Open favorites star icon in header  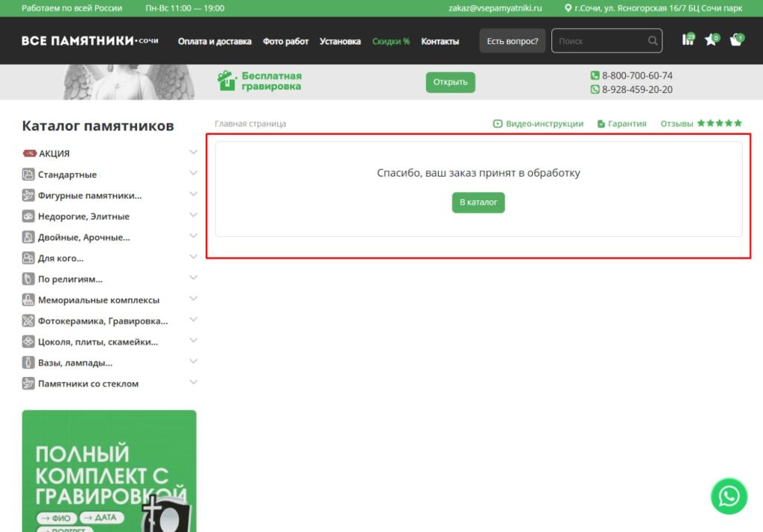pyautogui.click(x=711, y=40)
